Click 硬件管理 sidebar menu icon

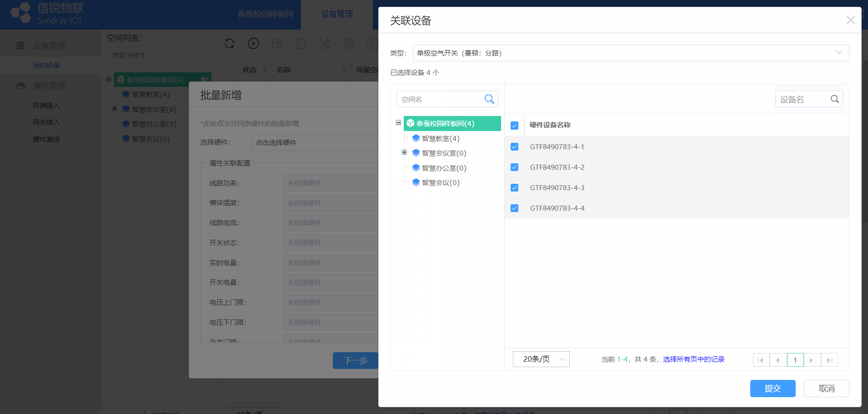pos(20,86)
